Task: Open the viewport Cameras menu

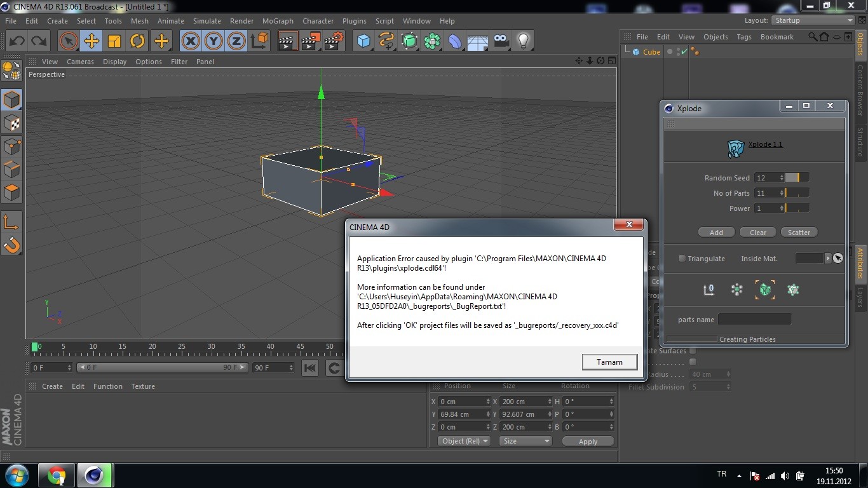Action: click(80, 62)
